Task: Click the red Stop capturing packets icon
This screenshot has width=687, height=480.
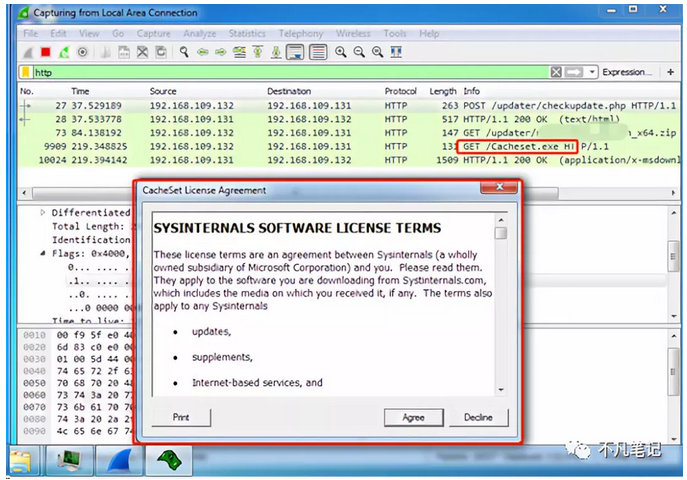Action: tap(46, 52)
